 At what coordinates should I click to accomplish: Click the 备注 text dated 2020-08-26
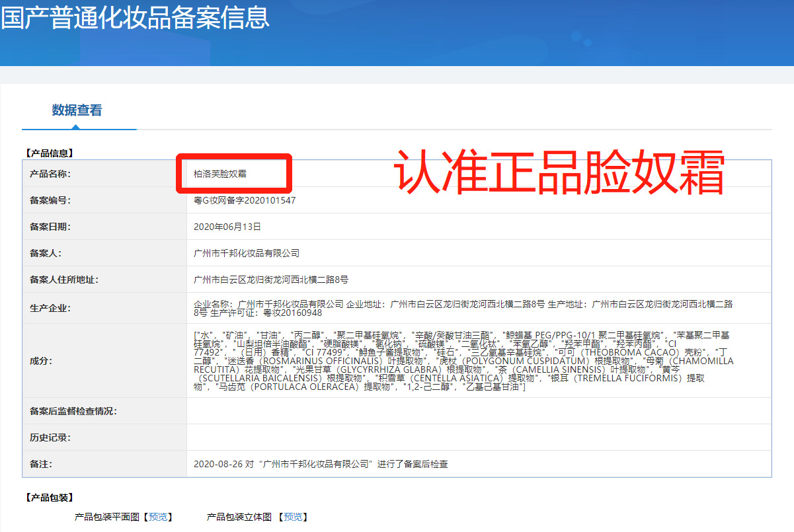coord(321,464)
